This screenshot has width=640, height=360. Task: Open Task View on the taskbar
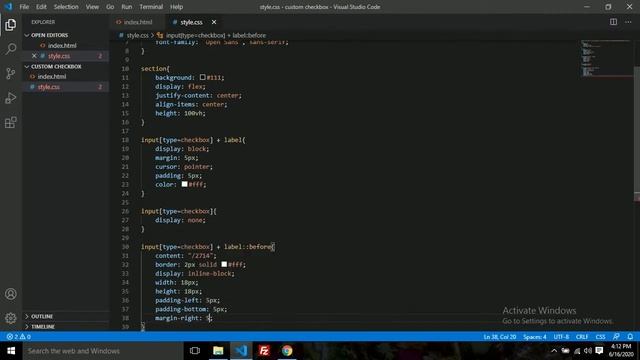click(x=195, y=351)
